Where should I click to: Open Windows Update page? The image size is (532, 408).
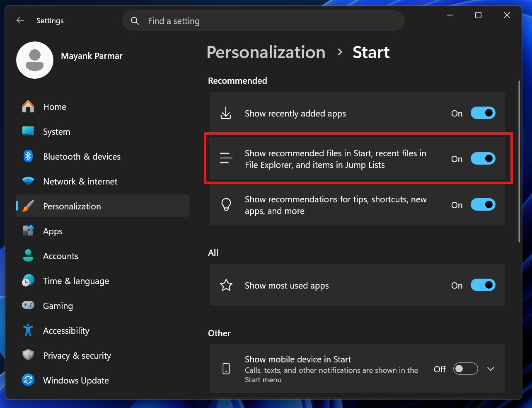coord(102,380)
